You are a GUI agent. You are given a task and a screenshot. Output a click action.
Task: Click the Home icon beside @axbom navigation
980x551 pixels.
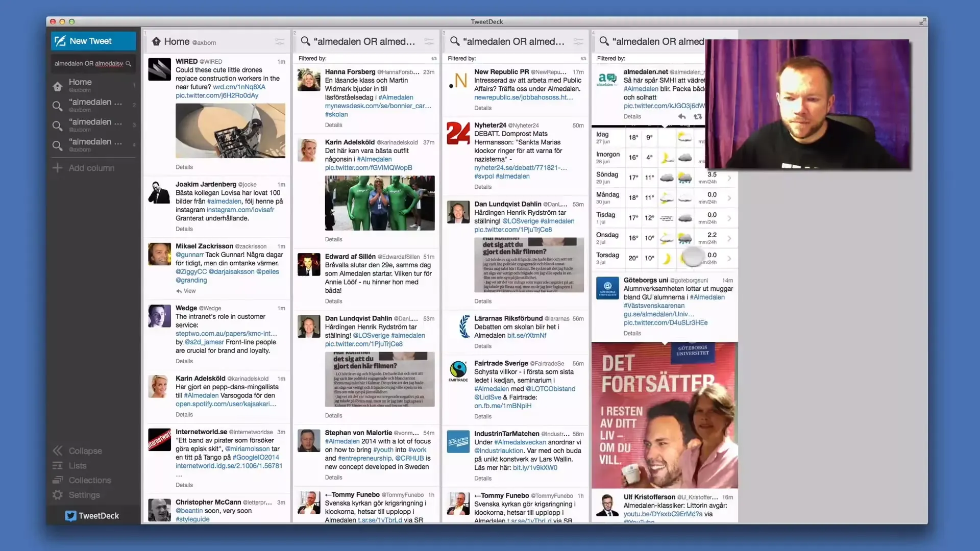point(58,86)
